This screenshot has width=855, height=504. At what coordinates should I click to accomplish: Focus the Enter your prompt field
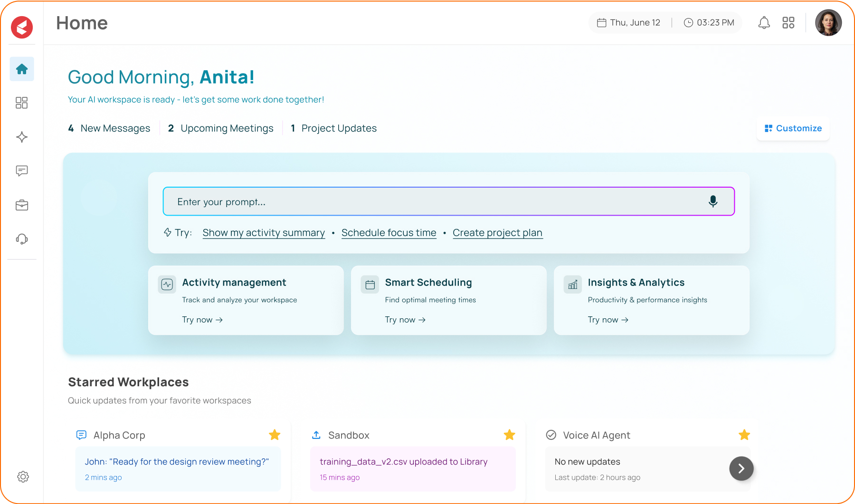[x=449, y=201]
